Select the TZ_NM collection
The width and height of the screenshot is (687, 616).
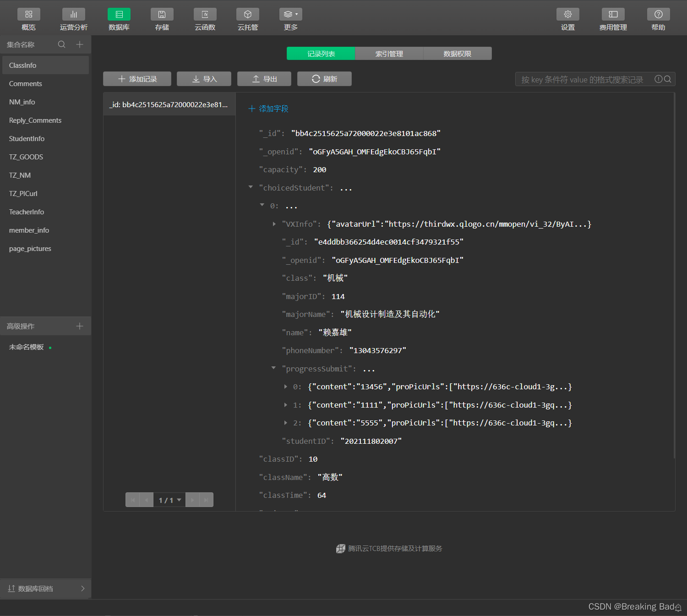click(x=45, y=175)
